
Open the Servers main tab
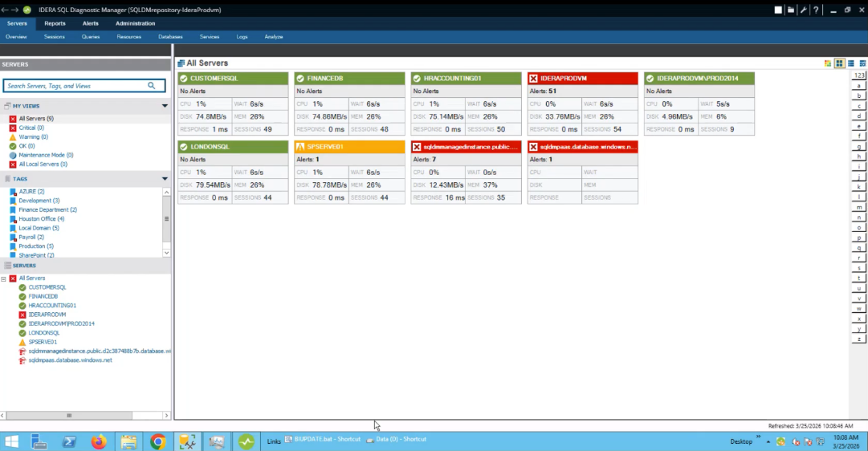17,23
